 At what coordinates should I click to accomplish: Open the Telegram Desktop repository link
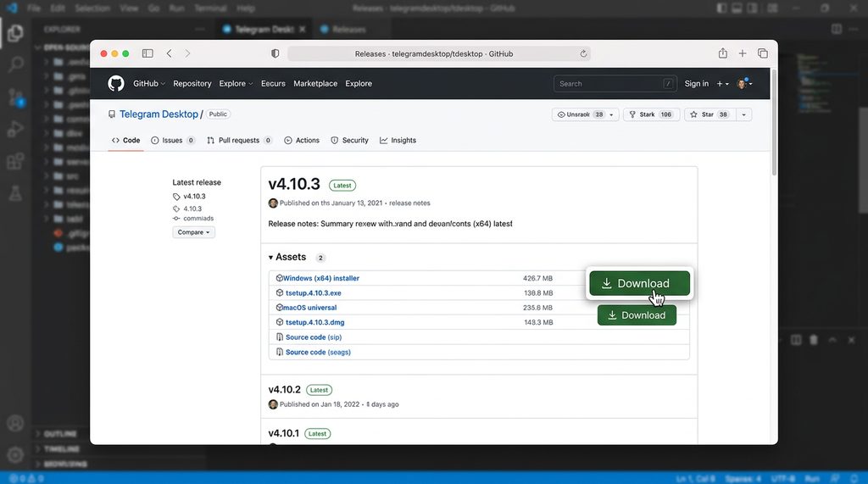(159, 114)
